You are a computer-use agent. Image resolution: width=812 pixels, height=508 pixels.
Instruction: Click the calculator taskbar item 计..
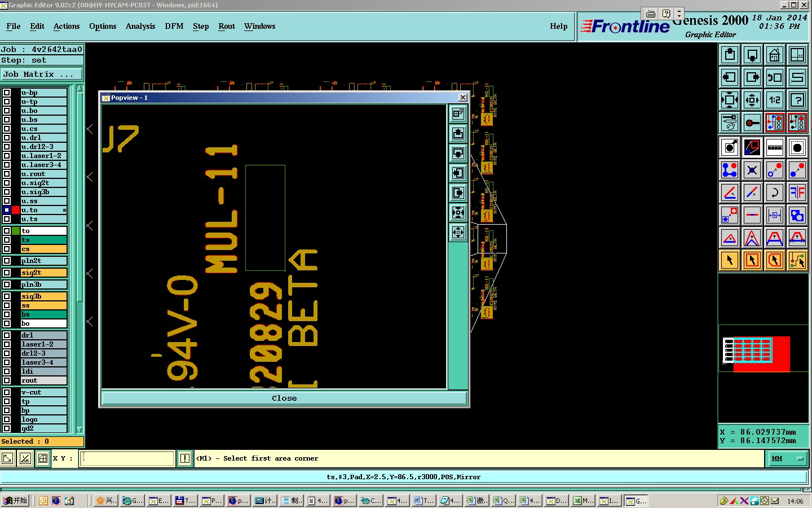pyautogui.click(x=265, y=501)
